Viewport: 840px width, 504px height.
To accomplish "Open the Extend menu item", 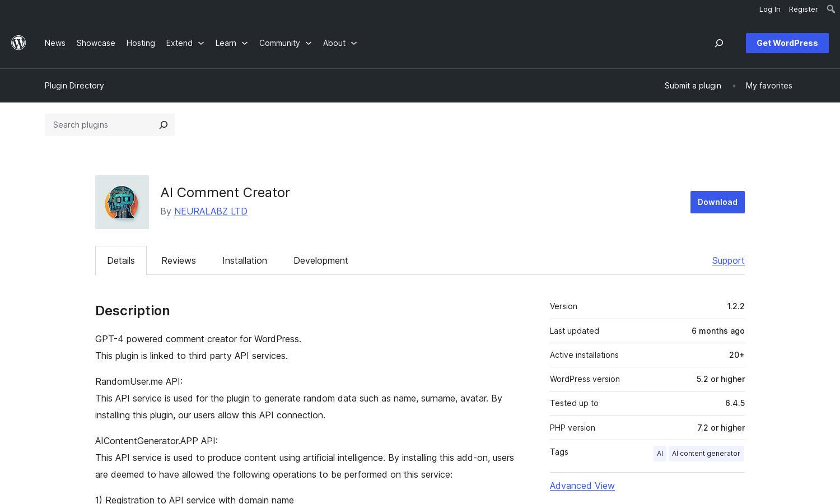I will click(179, 43).
